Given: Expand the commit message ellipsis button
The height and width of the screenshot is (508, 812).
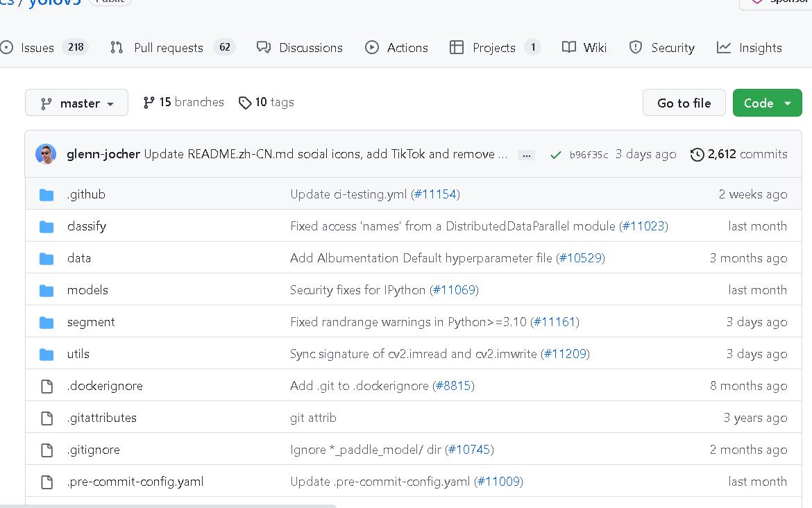Looking at the screenshot, I should (x=526, y=155).
